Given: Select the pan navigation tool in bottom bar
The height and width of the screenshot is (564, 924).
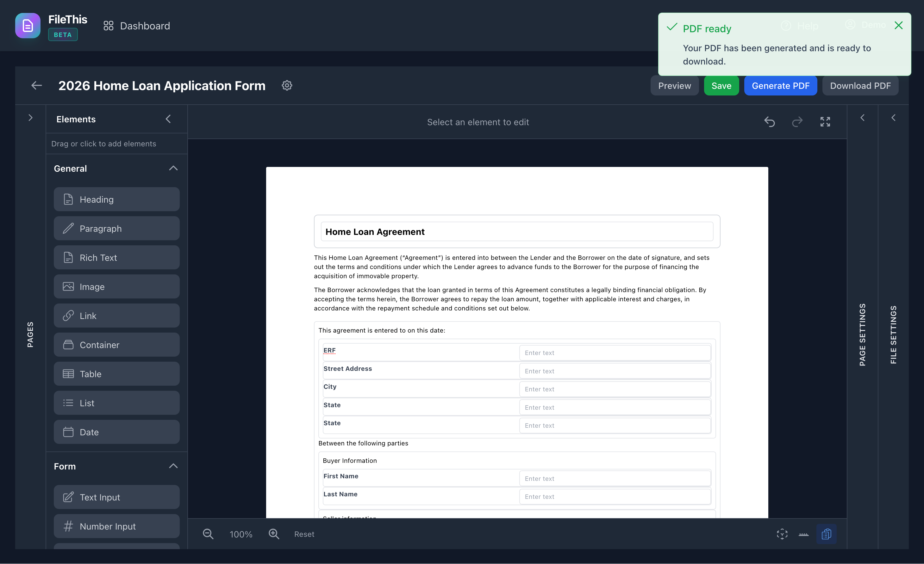Looking at the screenshot, I should coord(782,534).
